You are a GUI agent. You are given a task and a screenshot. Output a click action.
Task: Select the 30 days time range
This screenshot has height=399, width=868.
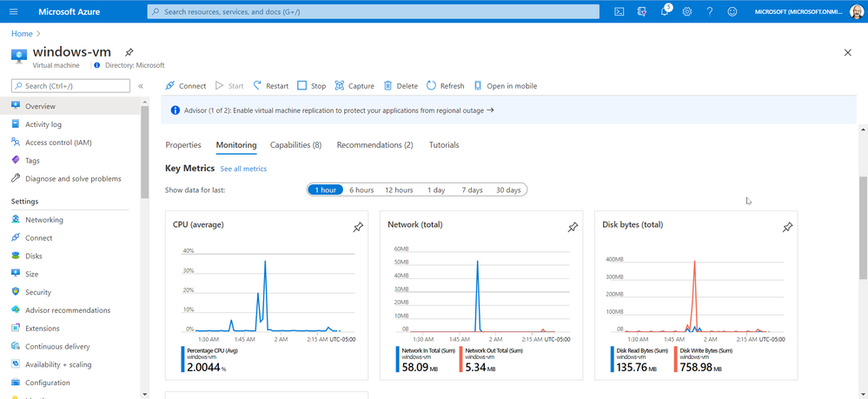click(508, 190)
